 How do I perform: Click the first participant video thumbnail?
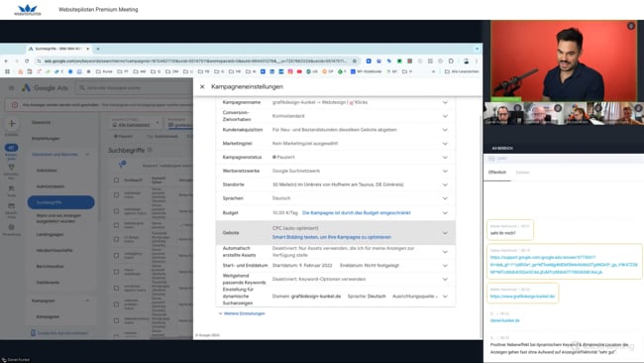pos(503,113)
